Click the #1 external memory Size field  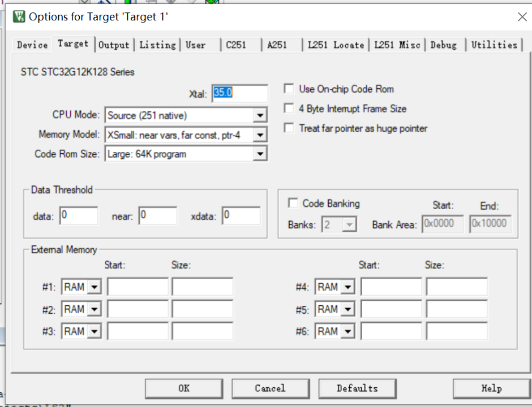click(x=203, y=287)
